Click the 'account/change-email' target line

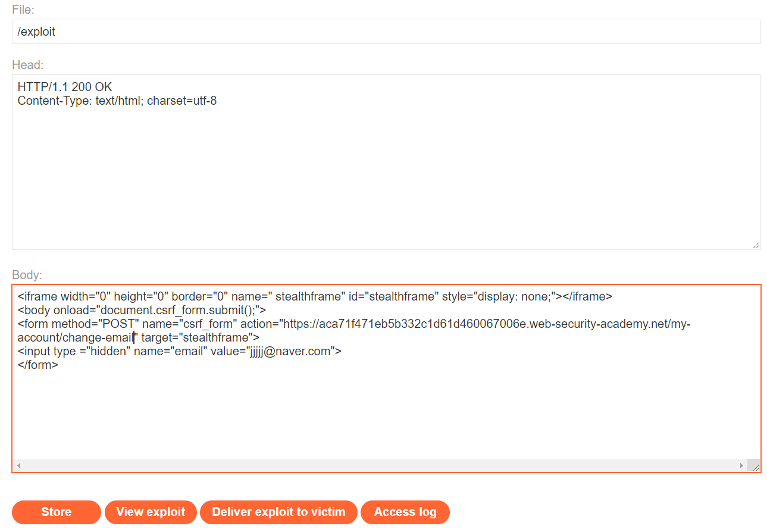click(139, 338)
